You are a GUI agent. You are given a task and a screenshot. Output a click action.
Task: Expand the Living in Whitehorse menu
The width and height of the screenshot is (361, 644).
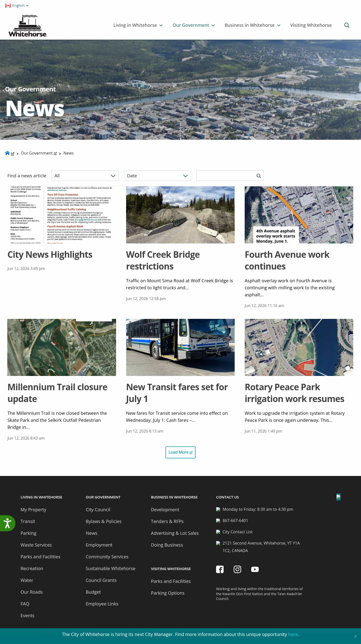click(x=138, y=25)
